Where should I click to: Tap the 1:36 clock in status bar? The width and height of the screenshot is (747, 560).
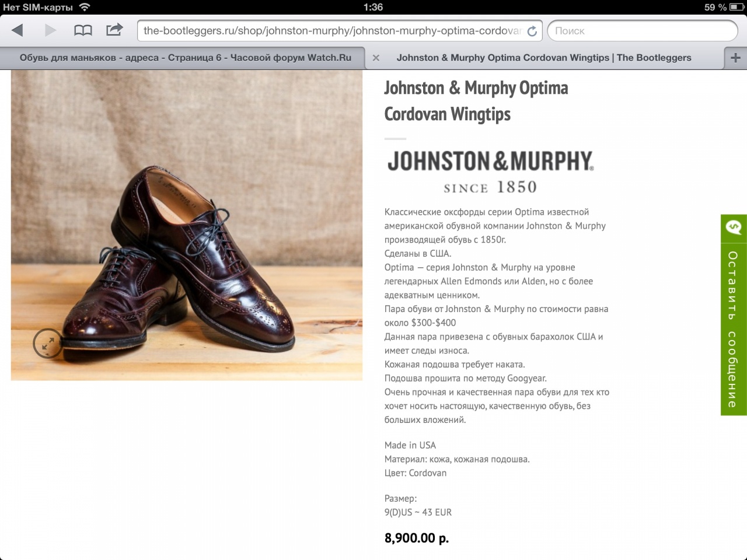373,7
